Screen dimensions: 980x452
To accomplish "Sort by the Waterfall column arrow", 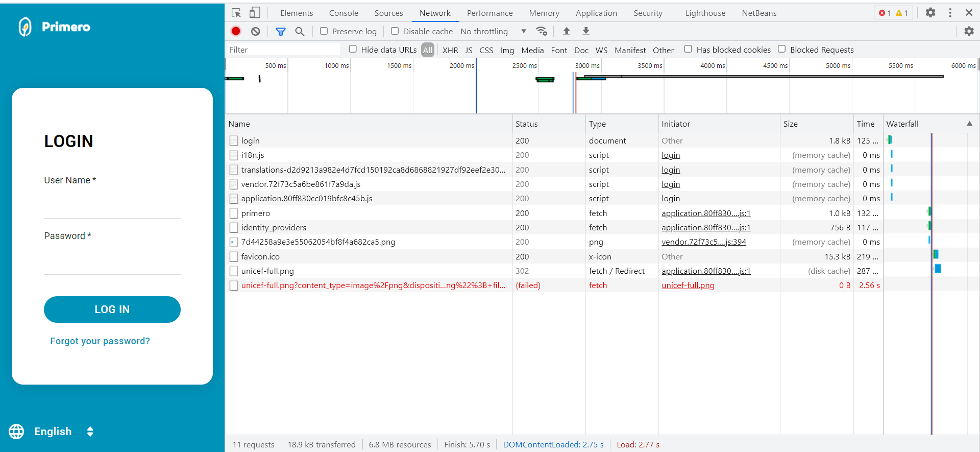I will [x=969, y=124].
